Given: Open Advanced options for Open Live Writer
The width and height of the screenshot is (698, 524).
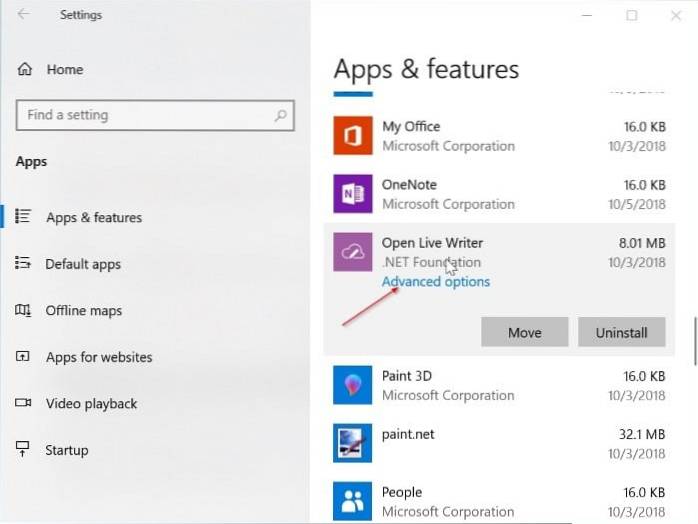Looking at the screenshot, I should pyautogui.click(x=436, y=282).
